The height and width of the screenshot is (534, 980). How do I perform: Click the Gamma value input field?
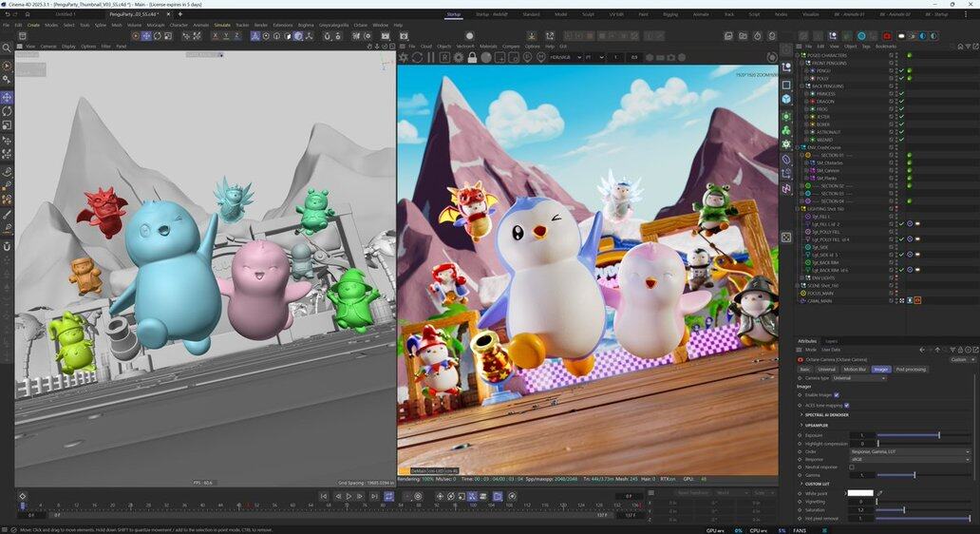[x=862, y=475]
